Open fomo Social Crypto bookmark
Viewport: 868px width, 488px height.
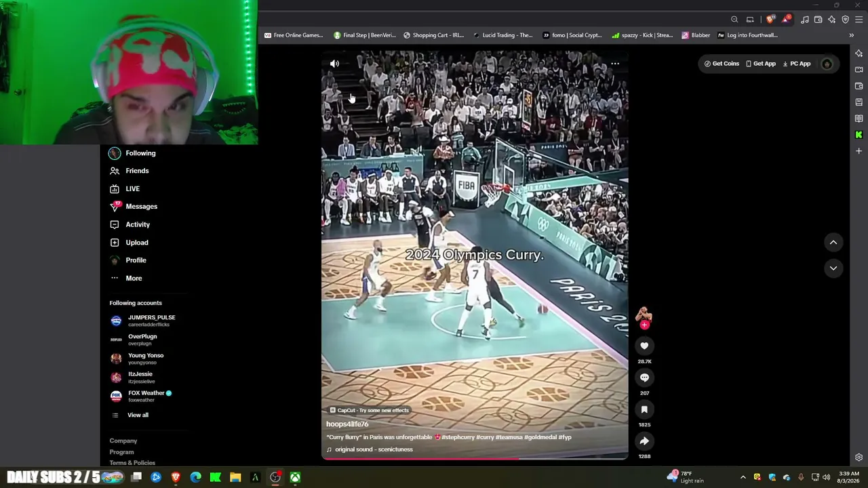pos(572,35)
